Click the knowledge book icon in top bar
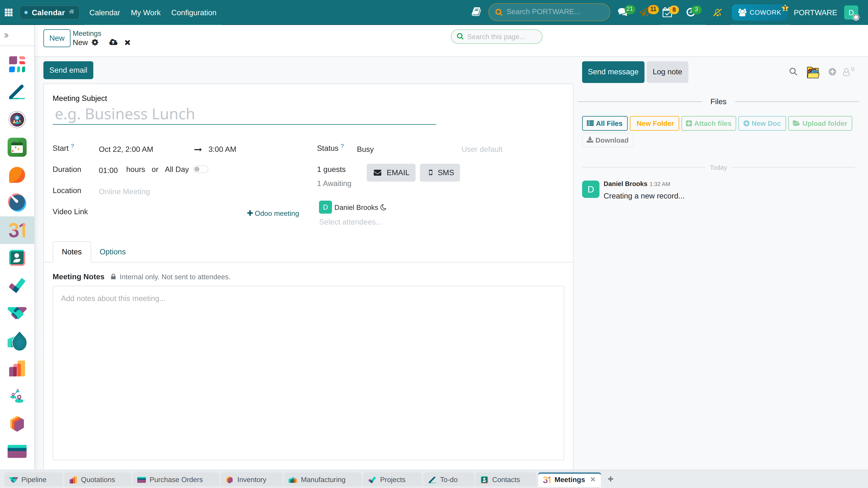This screenshot has height=488, width=868. click(476, 12)
